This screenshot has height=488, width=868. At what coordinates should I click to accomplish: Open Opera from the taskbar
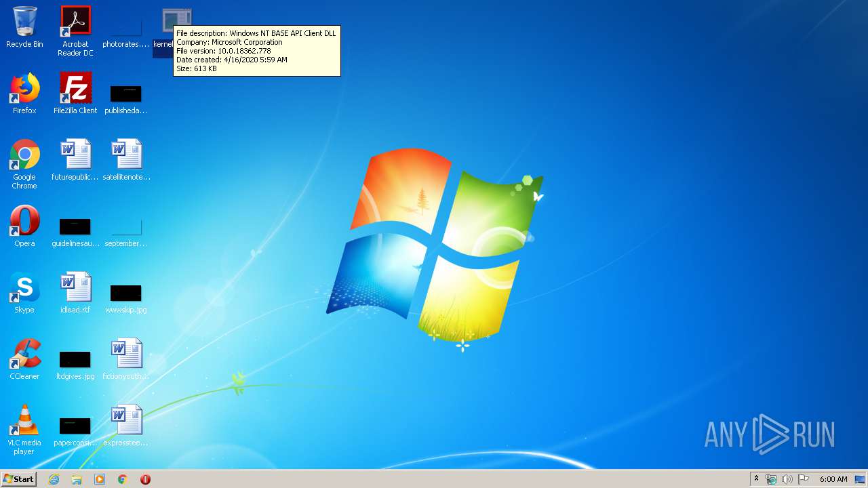point(145,479)
